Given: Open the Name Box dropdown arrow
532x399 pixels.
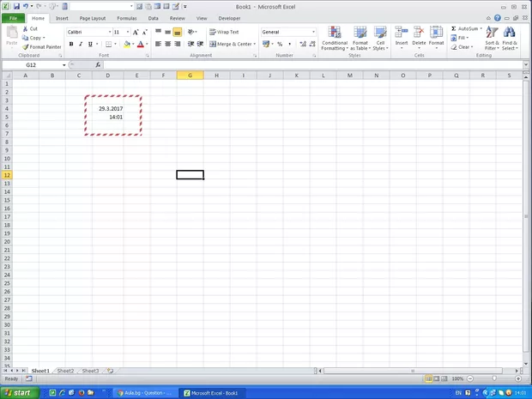Looking at the screenshot, I should point(63,65).
